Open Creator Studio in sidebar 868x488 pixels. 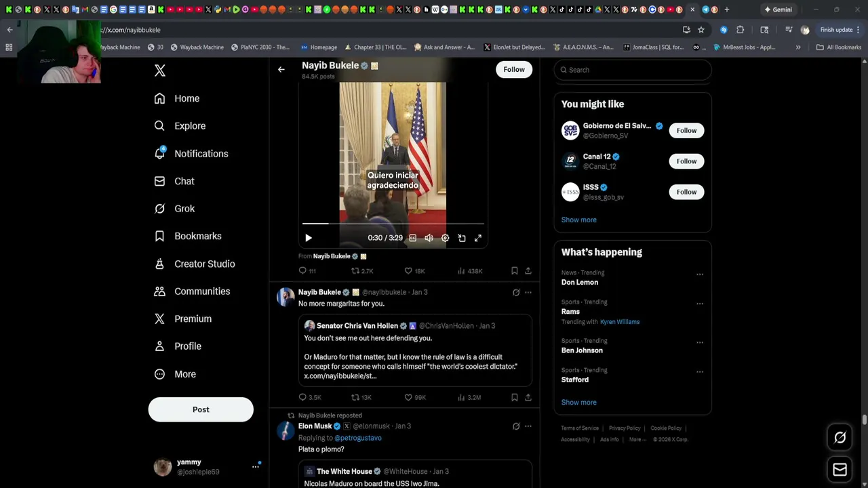pyautogui.click(x=195, y=264)
